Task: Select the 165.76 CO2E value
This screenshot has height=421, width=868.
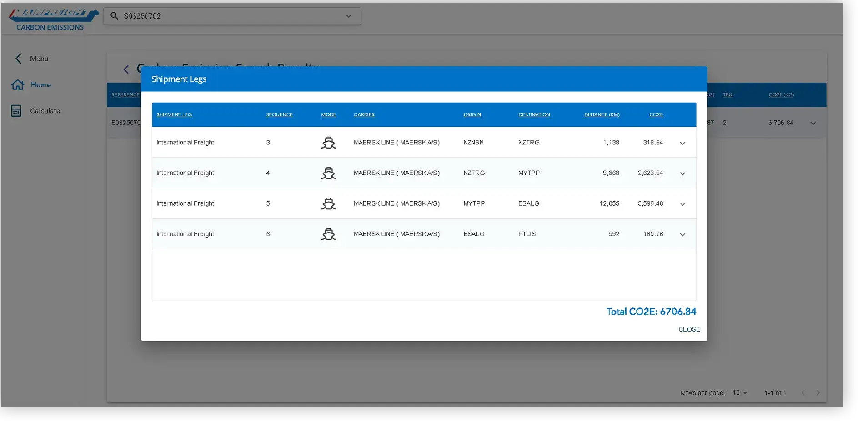Action: tap(653, 234)
